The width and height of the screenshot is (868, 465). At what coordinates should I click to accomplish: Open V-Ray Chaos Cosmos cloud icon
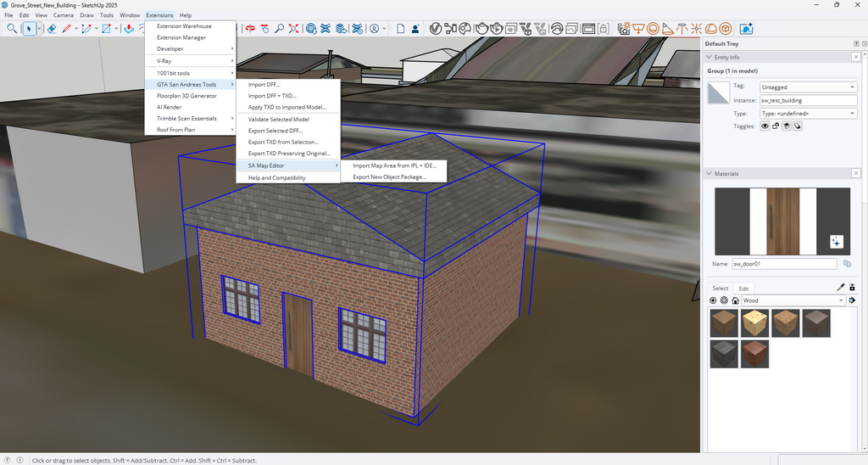557,28
